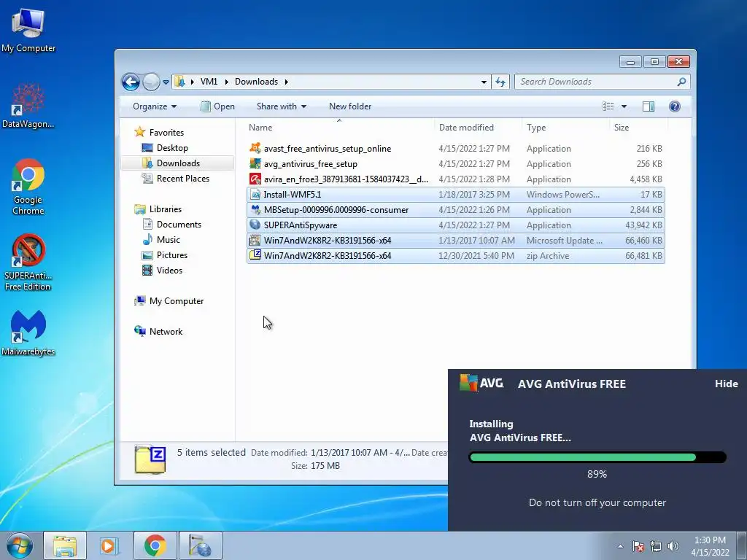Open recent pages dropdown arrow
The width and height of the screenshot is (747, 560).
coord(166,82)
